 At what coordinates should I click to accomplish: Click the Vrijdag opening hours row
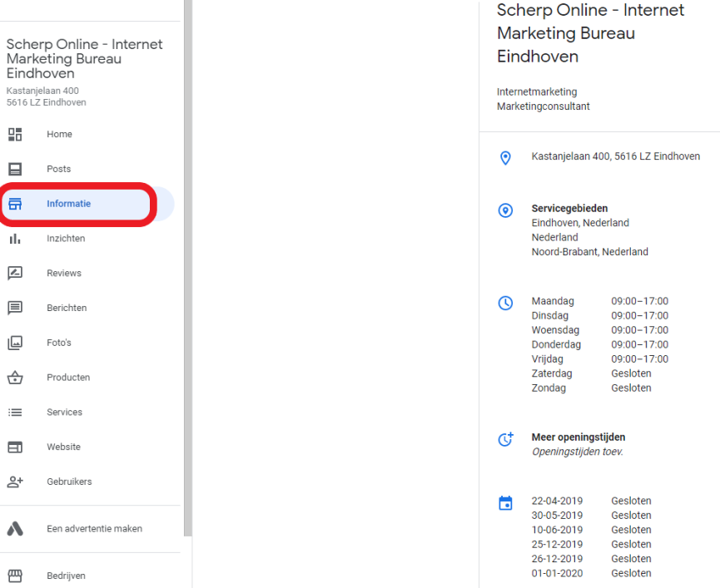coord(599,359)
